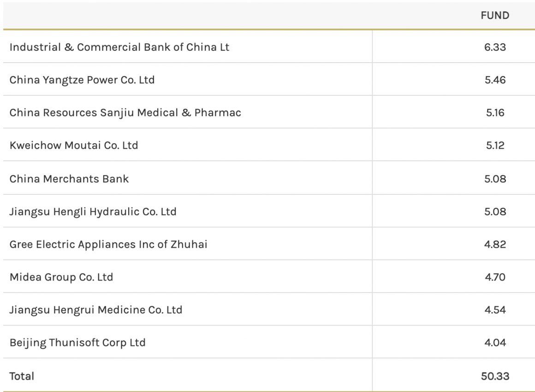Select the 5.12 fund value
The height and width of the screenshot is (392, 535).
[x=495, y=146]
